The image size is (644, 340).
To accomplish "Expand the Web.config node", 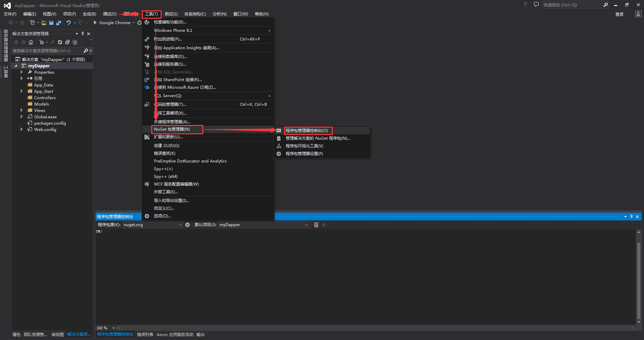I will (x=21, y=129).
